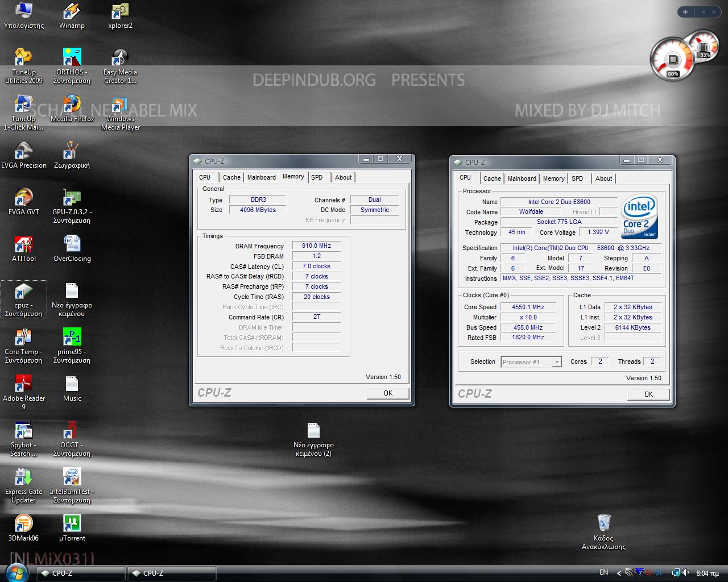Click the Core Speed 4550.1 MHz field

(528, 307)
